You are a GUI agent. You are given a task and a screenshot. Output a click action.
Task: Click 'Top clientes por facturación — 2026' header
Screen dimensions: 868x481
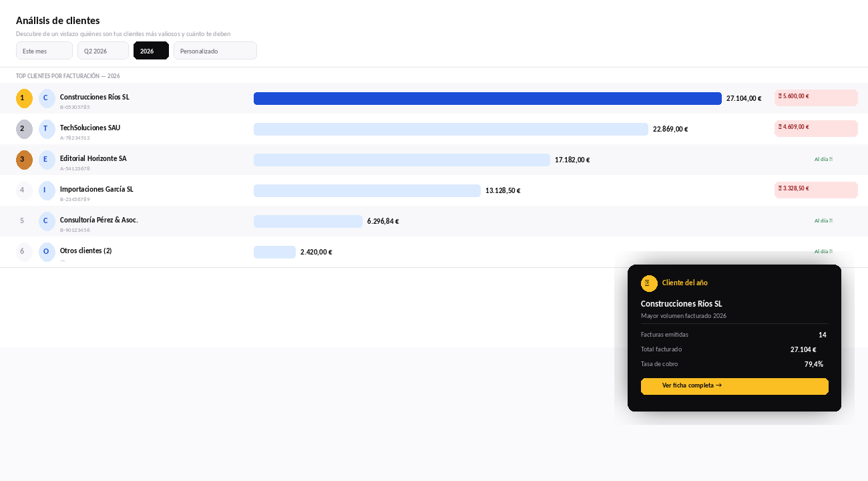pos(68,76)
